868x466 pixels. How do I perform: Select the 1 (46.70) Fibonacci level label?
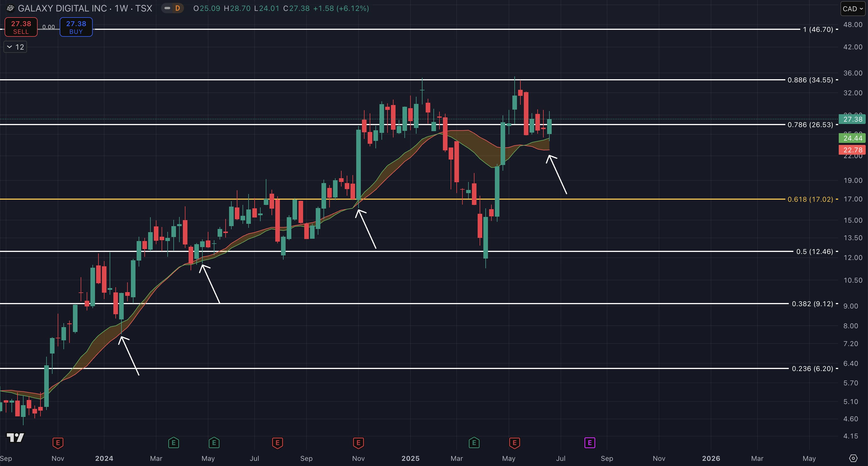818,30
